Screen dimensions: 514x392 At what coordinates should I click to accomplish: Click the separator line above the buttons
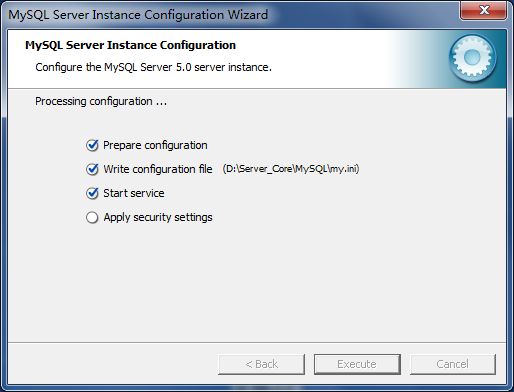(x=257, y=342)
